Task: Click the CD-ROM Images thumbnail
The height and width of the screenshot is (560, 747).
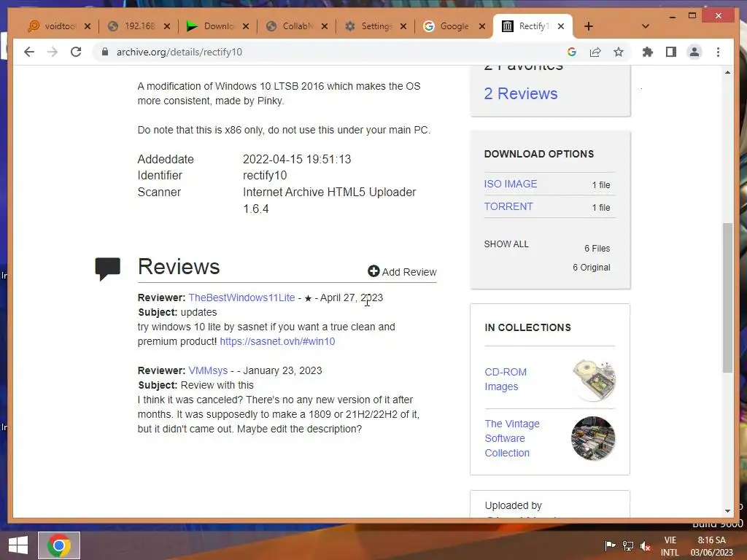Action: [x=594, y=379]
